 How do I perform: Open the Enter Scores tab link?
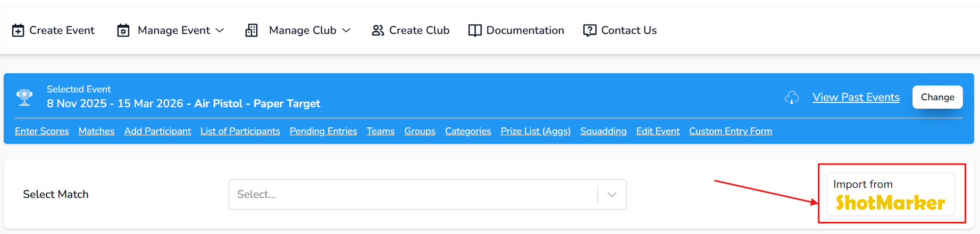[x=42, y=131]
